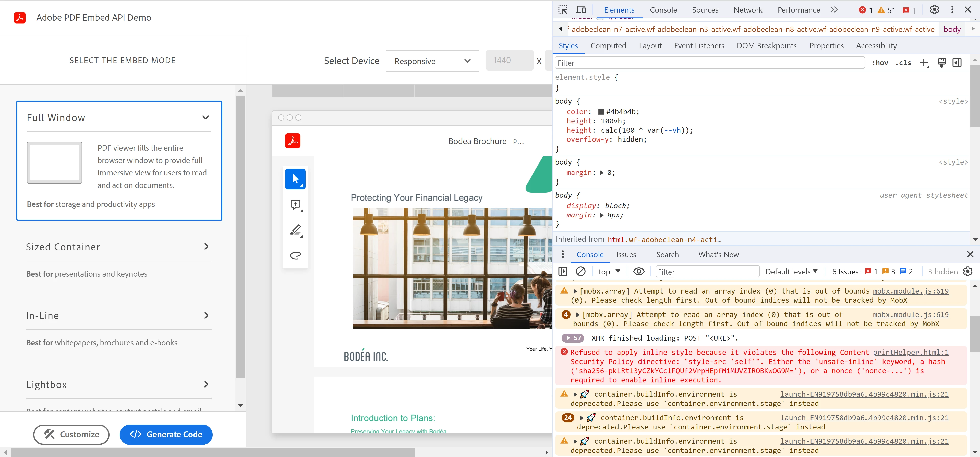
Task: Open the Computed styles tab
Action: tap(608, 46)
